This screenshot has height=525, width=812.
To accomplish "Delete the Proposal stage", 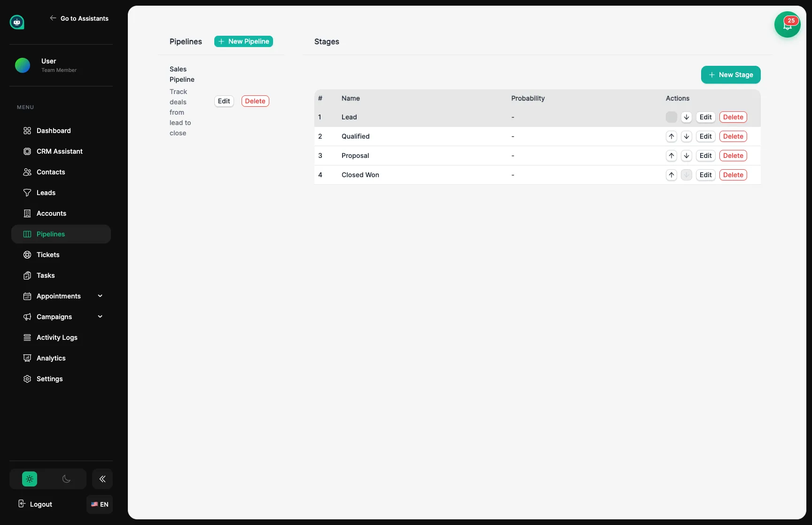I will 733,156.
